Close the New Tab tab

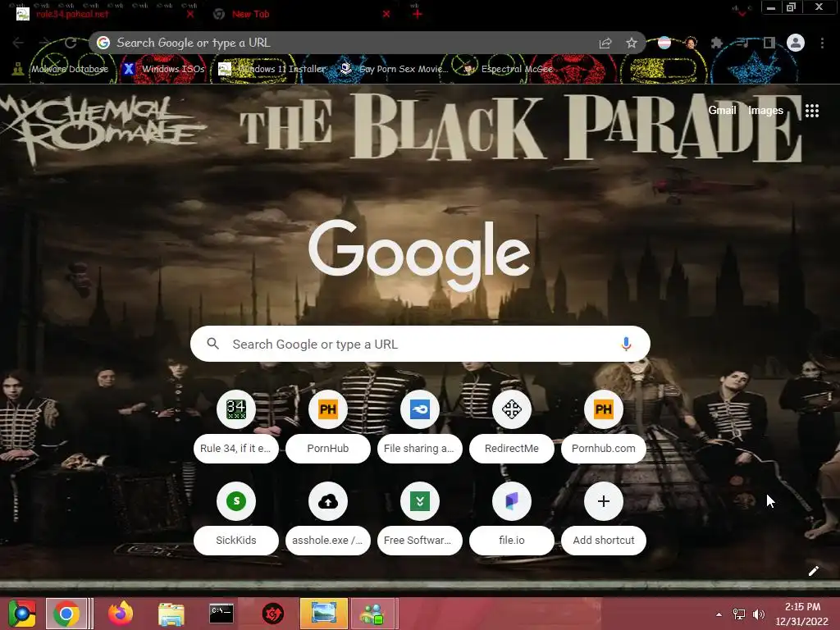[x=386, y=14]
